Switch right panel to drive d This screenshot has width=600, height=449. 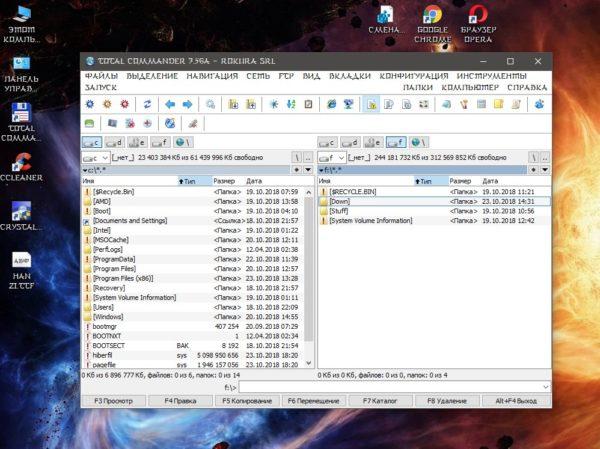(350, 143)
